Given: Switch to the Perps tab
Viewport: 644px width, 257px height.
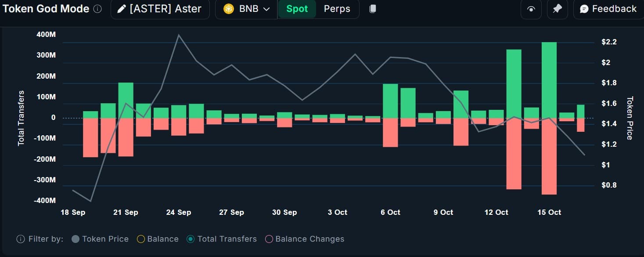Looking at the screenshot, I should tap(337, 8).
